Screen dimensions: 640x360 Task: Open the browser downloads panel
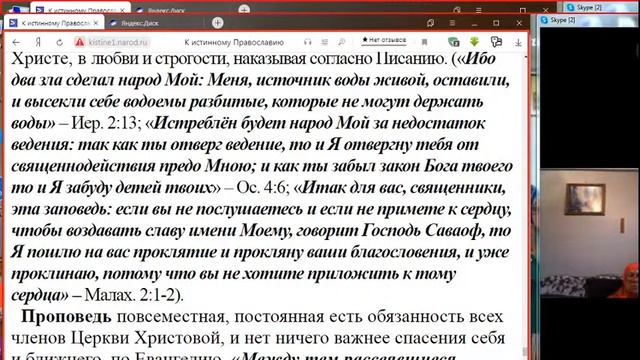518,42
